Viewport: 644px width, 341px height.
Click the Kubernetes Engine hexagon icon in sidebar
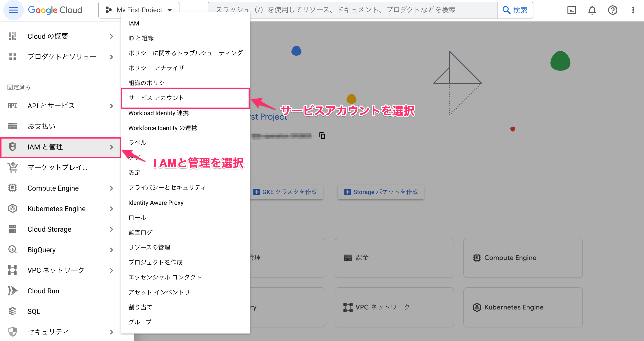point(13,208)
